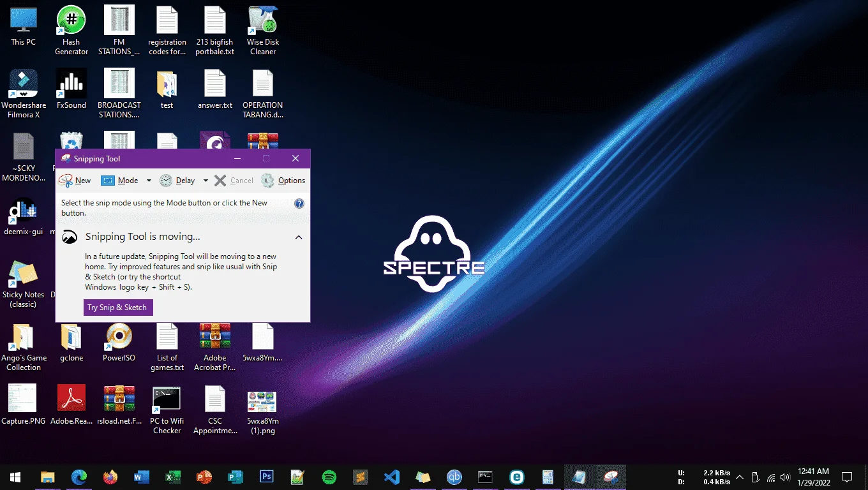Open the test folder on desktop
Viewport: 868px width, 490px height.
pyautogui.click(x=167, y=89)
